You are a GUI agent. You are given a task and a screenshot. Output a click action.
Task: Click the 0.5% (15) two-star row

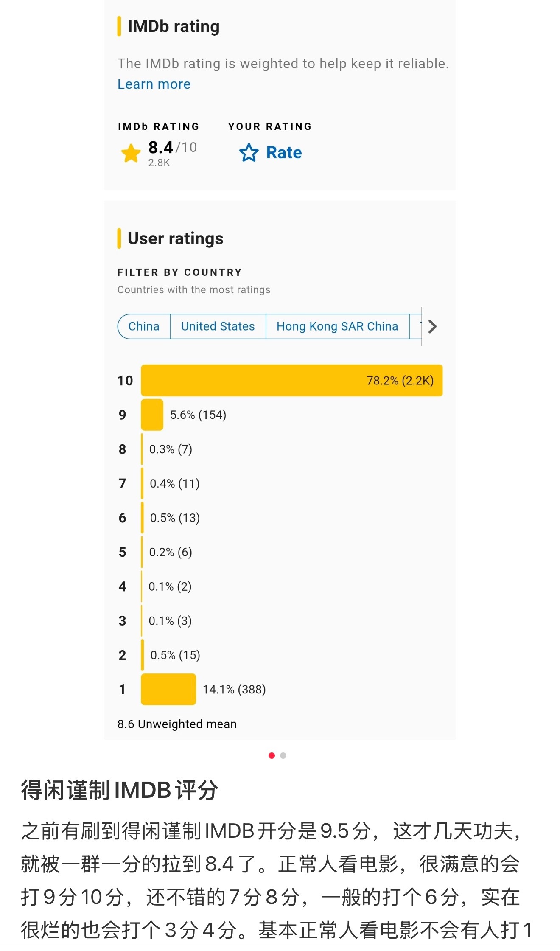tap(175, 655)
